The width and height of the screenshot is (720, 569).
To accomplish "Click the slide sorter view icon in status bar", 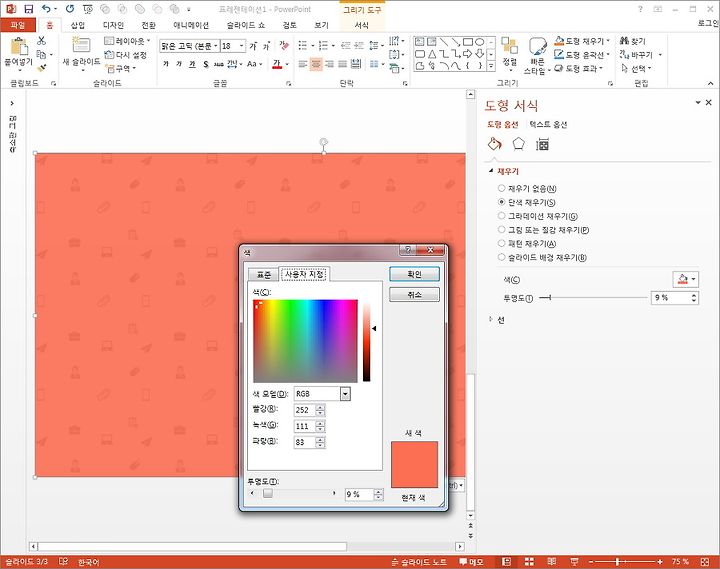I will tap(529, 561).
